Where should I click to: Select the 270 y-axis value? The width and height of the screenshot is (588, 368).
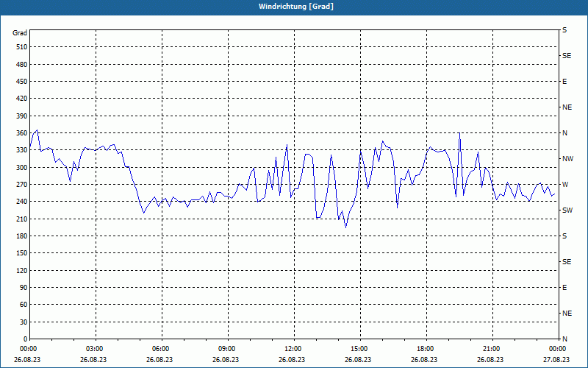[22, 185]
